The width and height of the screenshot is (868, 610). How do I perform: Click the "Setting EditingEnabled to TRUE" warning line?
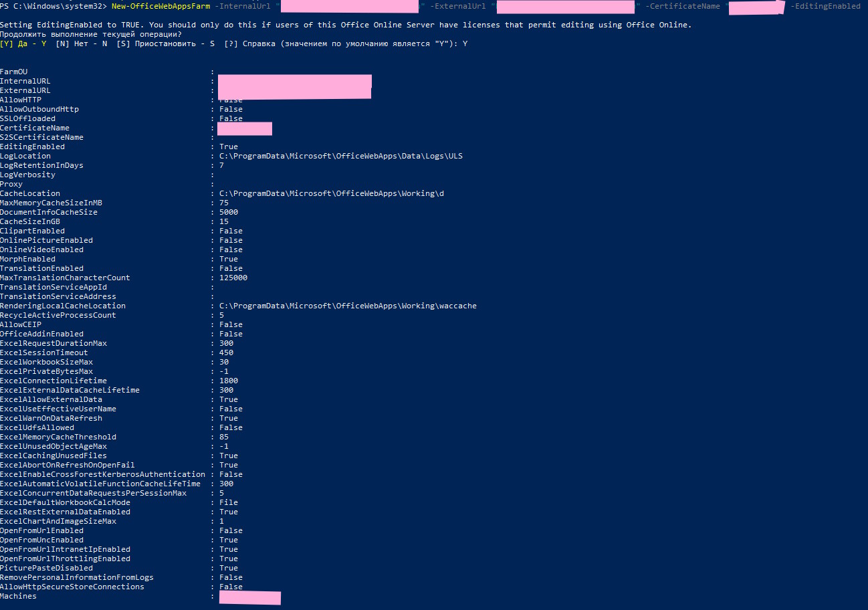[346, 25]
